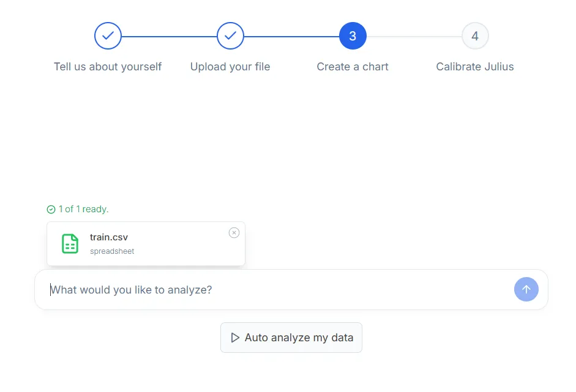Click the green spreadsheet file icon
This screenshot has width=576, height=392.
70,244
